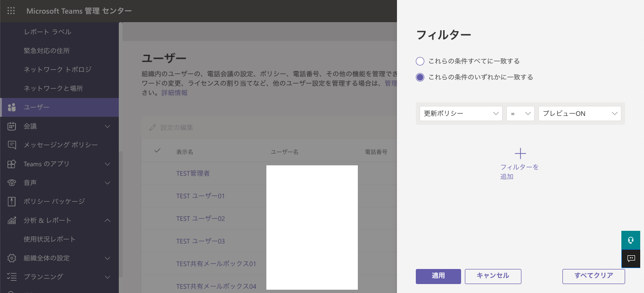The height and width of the screenshot is (293, 644).
Task: Open user TEST管理者
Action: (193, 173)
